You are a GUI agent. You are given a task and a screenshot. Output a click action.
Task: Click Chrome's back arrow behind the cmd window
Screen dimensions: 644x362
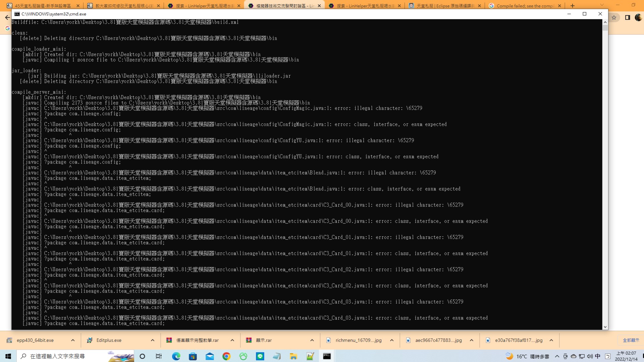point(7,17)
